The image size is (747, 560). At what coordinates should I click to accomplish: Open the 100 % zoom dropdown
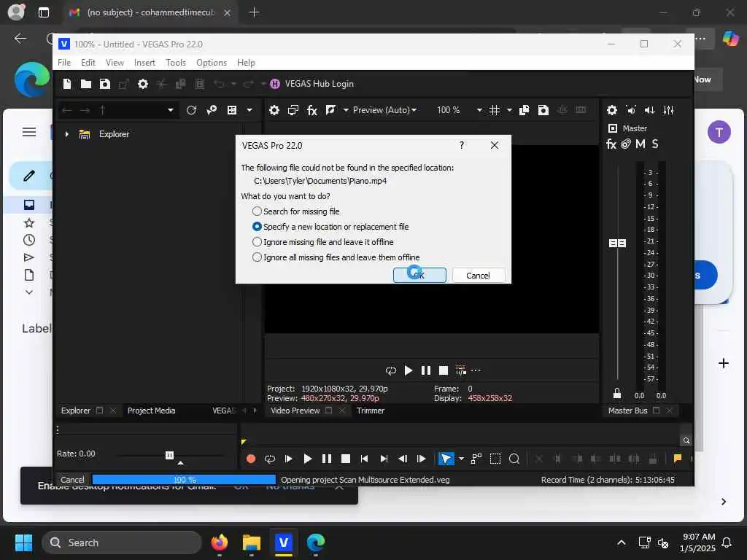click(479, 110)
